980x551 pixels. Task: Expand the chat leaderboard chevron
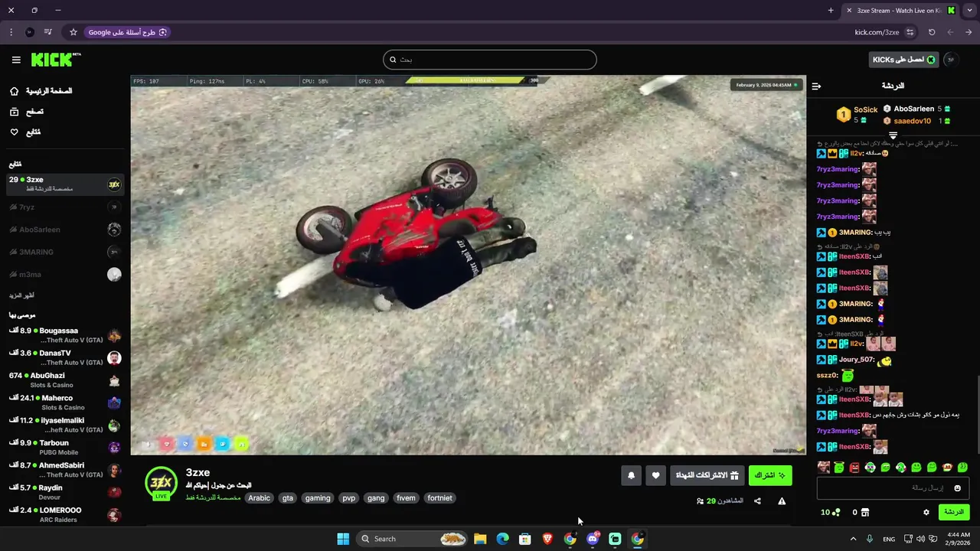[x=893, y=135]
